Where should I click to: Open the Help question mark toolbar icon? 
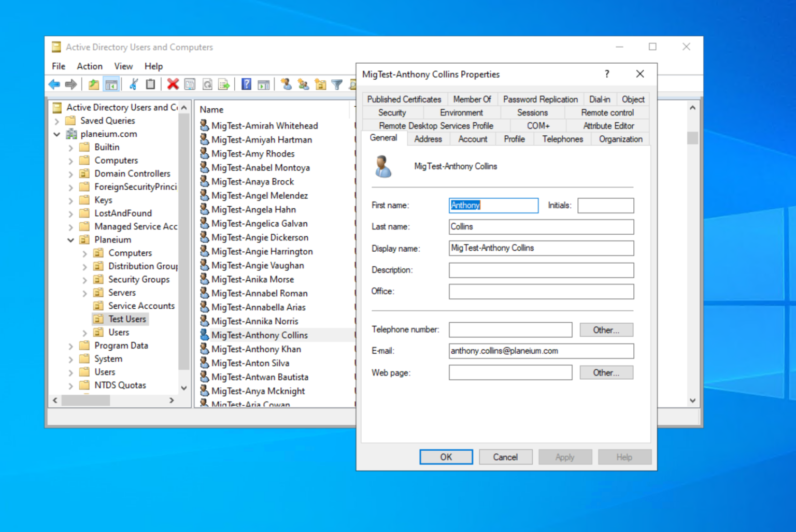pos(247,84)
